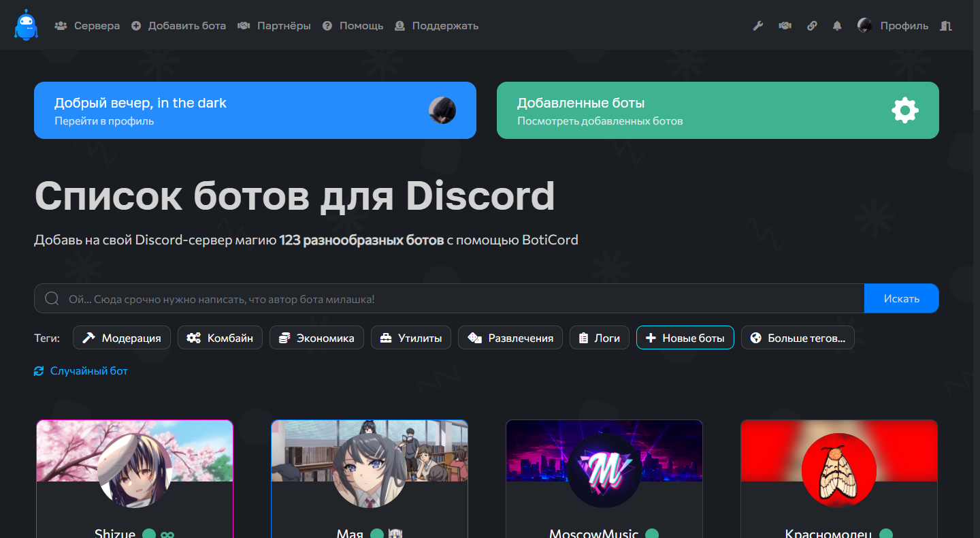Image resolution: width=980 pixels, height=538 pixels.
Task: Expand the Больше тегов option
Action: tap(798, 338)
